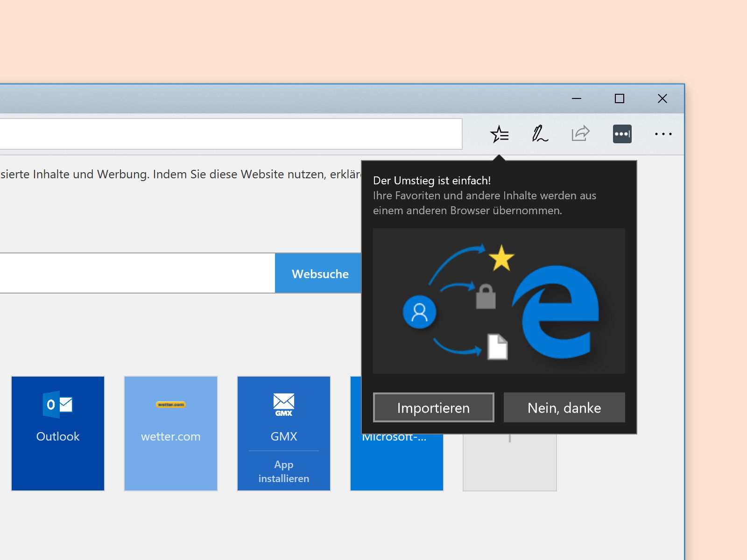The height and width of the screenshot is (560, 747).
Task: Click the wetter.com logo icon
Action: [171, 405]
